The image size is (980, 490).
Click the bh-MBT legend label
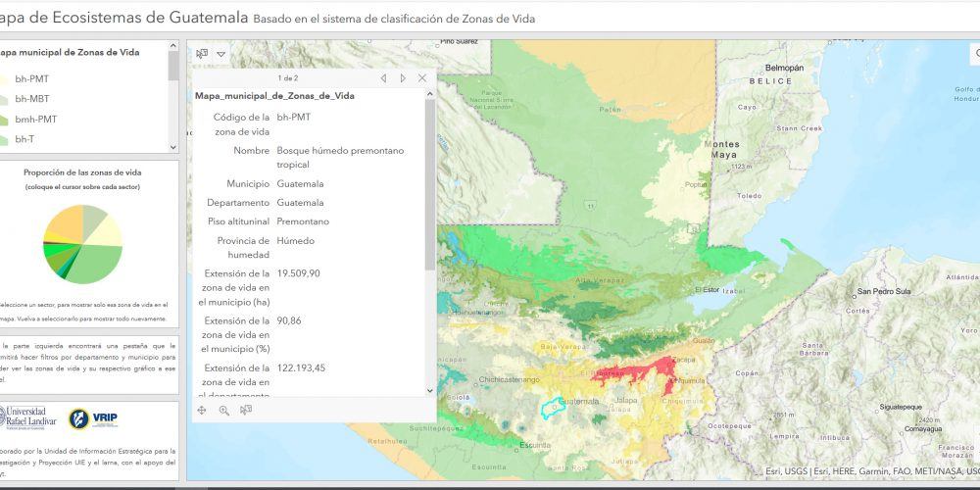[32, 99]
